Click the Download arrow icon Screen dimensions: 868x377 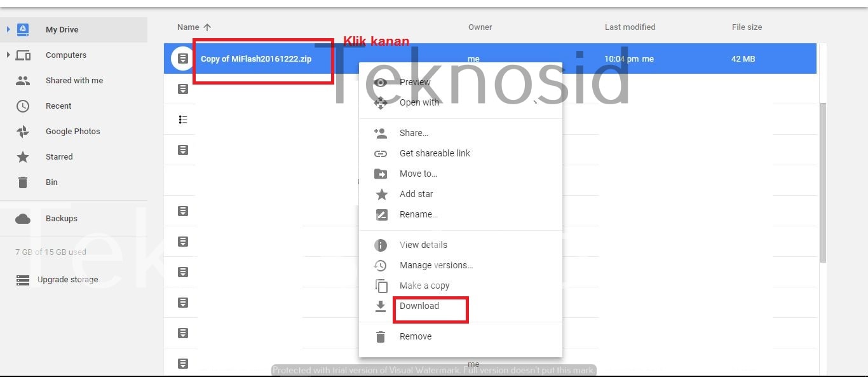(381, 306)
